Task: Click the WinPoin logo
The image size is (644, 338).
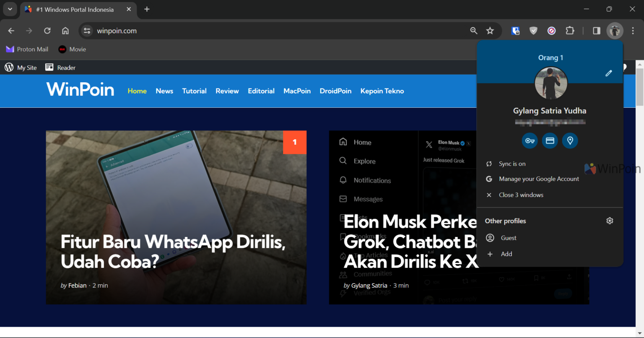Action: tap(80, 89)
